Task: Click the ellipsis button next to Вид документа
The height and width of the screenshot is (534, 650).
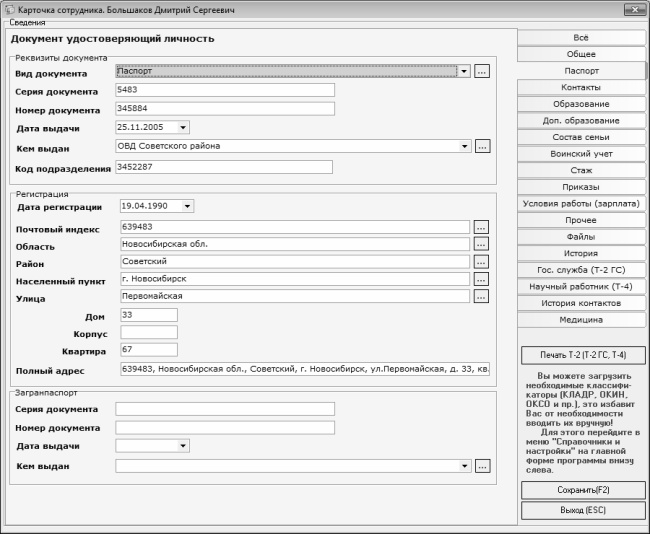Action: 481,72
